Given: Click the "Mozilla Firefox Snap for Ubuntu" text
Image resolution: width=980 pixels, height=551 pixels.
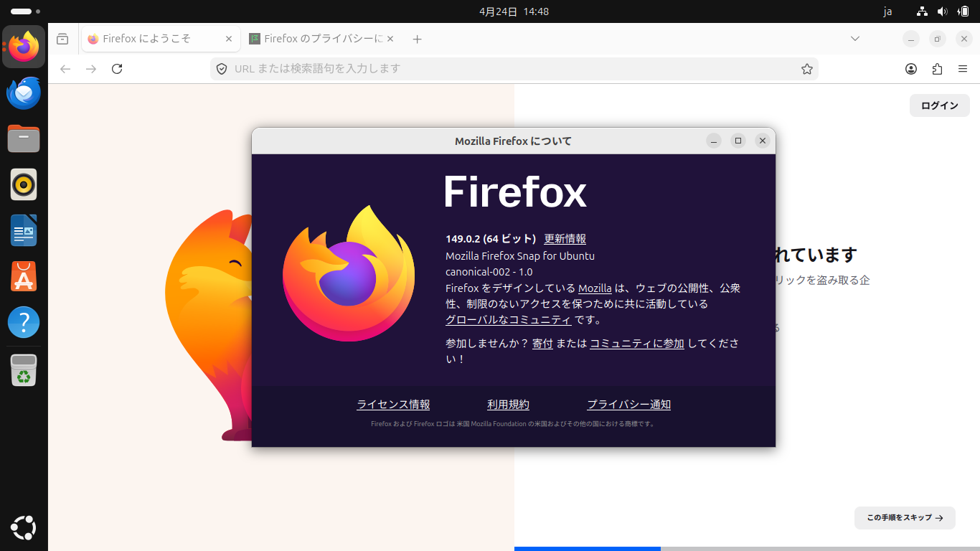Looking at the screenshot, I should coord(520,256).
